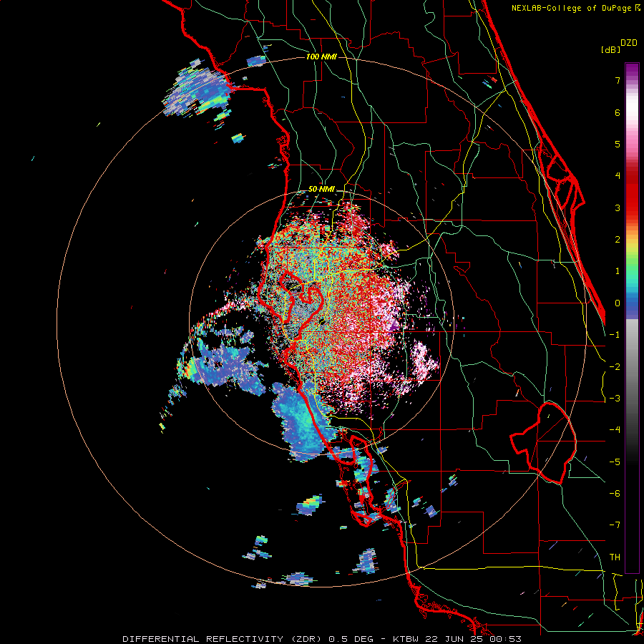Click the 3 value on color scale
This screenshot has height=644, width=644.
point(618,208)
